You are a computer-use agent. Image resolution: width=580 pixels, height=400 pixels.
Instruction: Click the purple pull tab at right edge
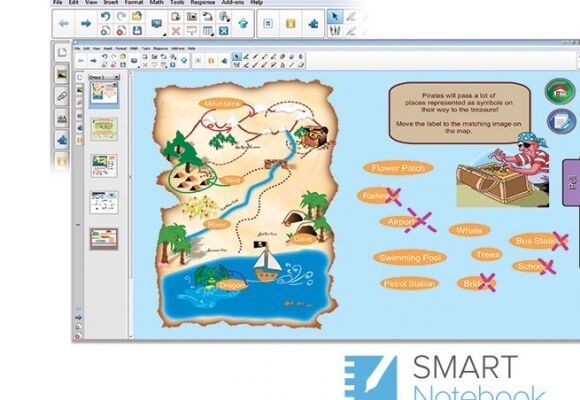tap(571, 183)
